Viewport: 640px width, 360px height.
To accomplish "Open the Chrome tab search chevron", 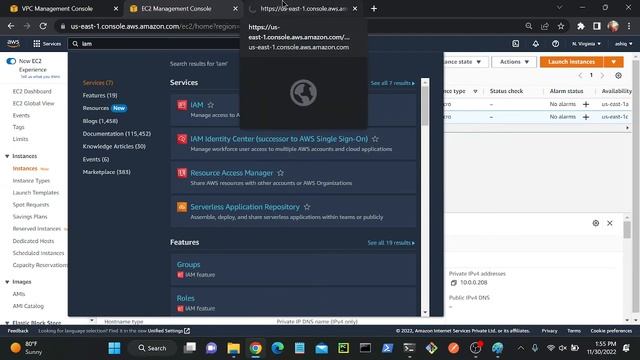I will coord(559,8).
